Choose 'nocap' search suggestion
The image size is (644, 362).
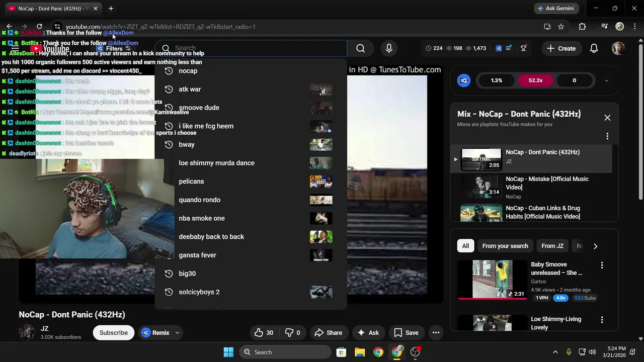point(251,71)
